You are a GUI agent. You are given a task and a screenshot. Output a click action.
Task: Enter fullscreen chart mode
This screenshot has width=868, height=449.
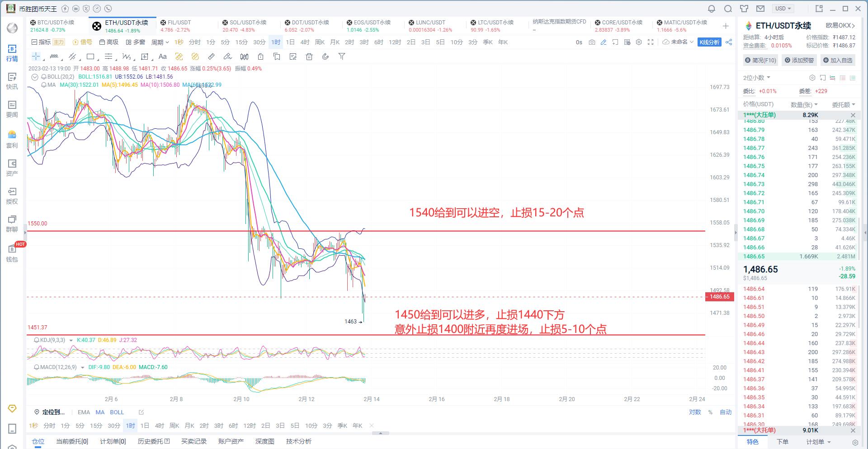pos(651,42)
